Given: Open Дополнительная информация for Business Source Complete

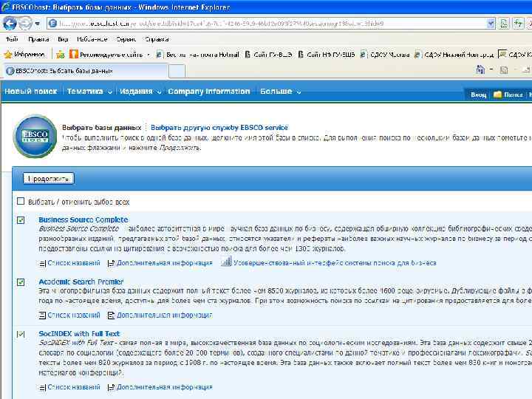Looking at the screenshot, I should [x=165, y=263].
